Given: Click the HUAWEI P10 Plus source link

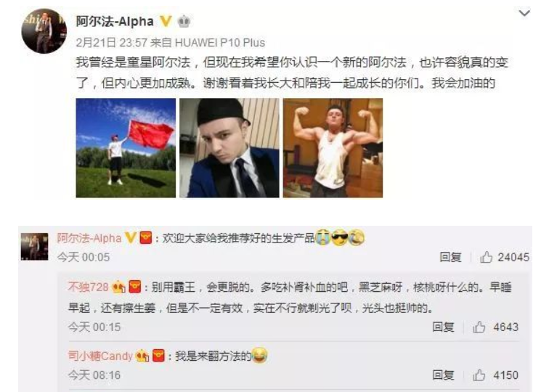Looking at the screenshot, I should click(x=220, y=43).
